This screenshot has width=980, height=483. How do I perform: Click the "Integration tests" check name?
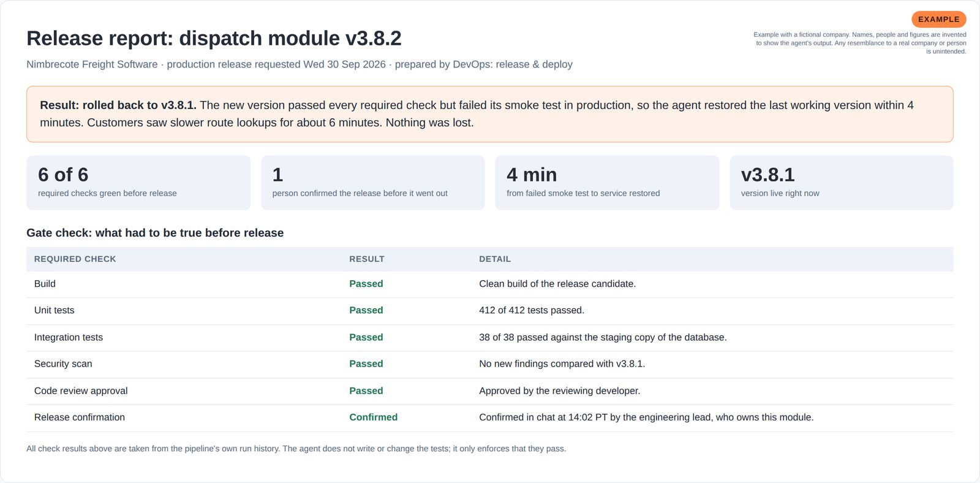pyautogui.click(x=69, y=337)
